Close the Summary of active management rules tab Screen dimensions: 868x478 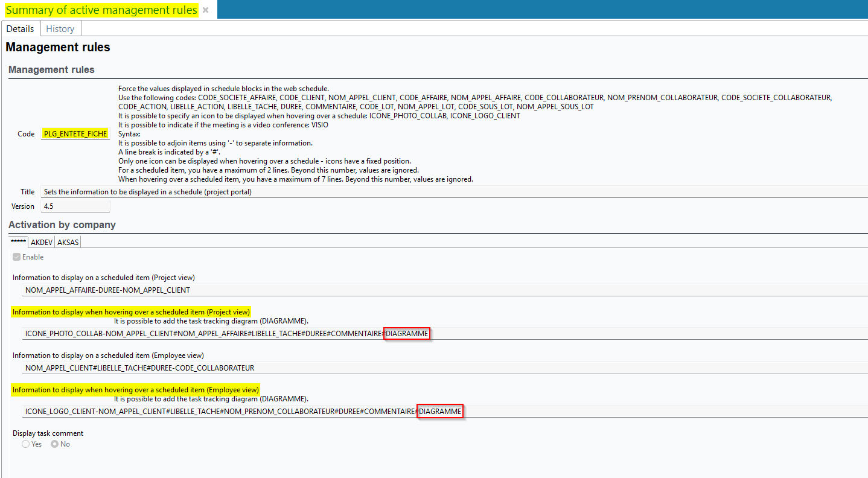click(x=206, y=10)
